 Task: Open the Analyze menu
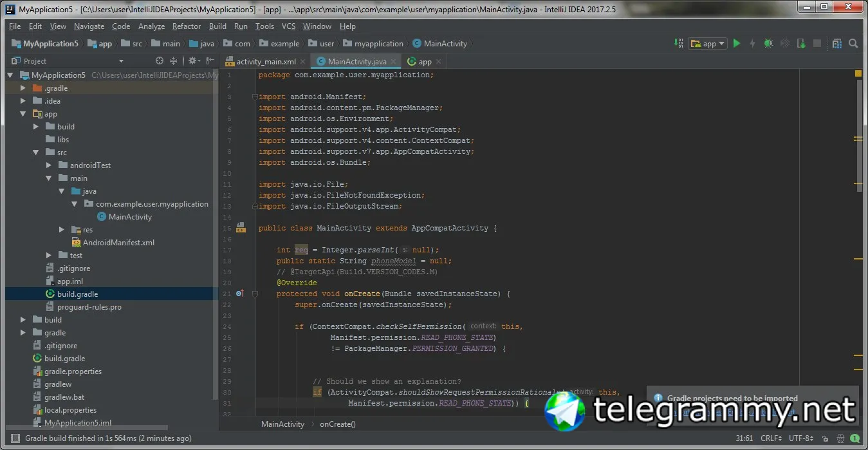click(x=151, y=26)
